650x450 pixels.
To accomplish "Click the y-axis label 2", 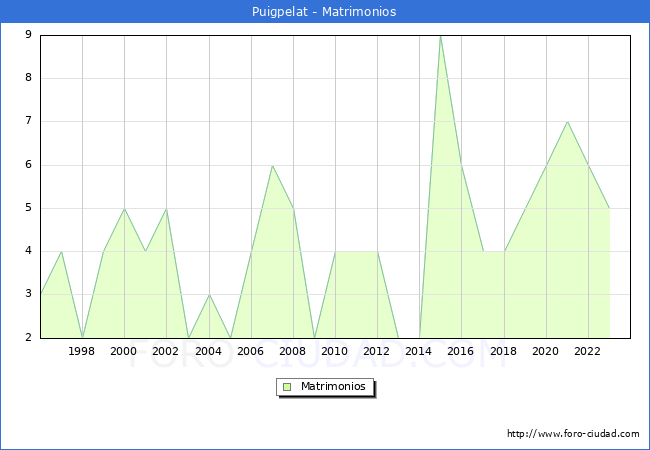I will (28, 338).
